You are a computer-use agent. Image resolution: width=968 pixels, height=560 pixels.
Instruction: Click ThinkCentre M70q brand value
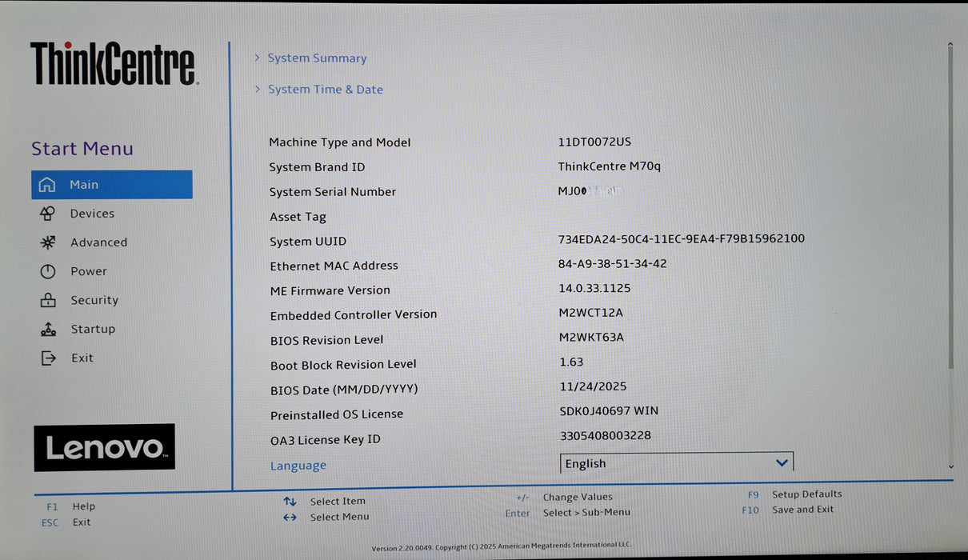tap(610, 166)
